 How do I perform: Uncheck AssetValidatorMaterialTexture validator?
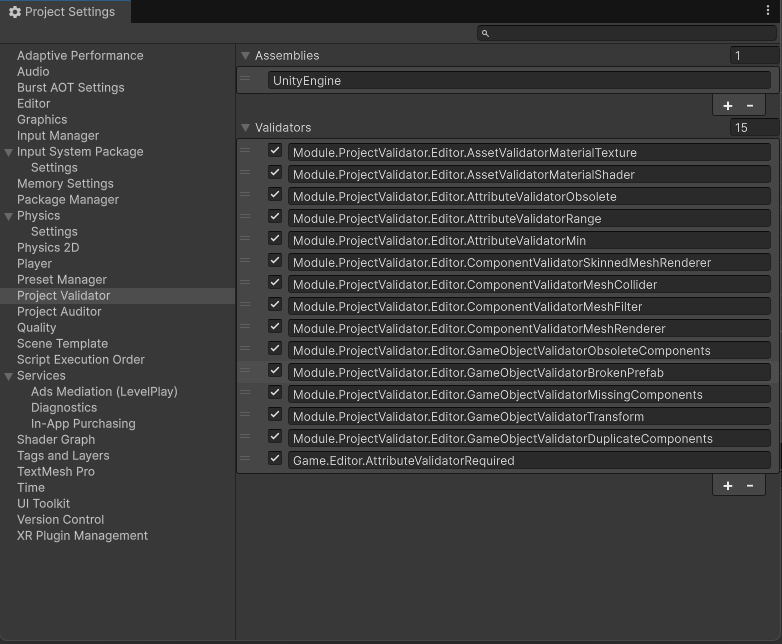coord(275,151)
